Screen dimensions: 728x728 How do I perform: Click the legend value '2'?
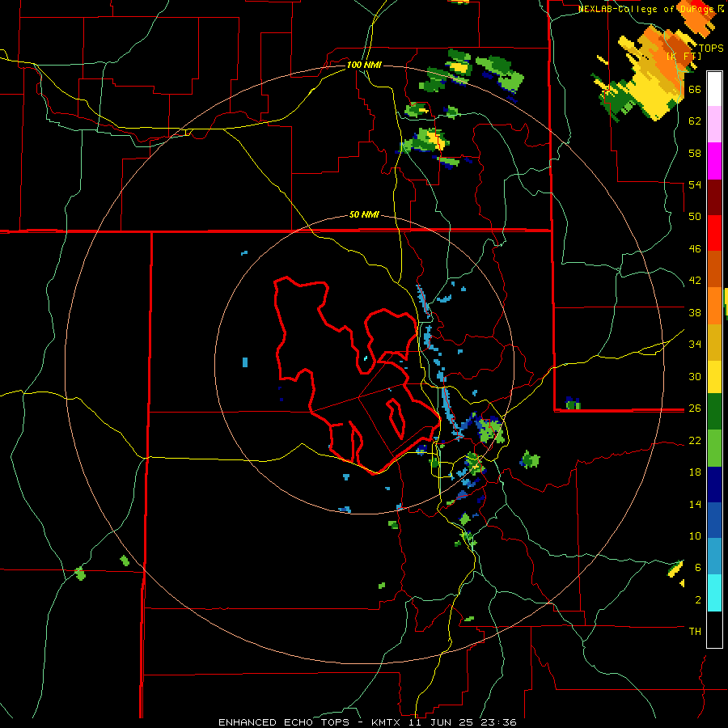tap(697, 600)
